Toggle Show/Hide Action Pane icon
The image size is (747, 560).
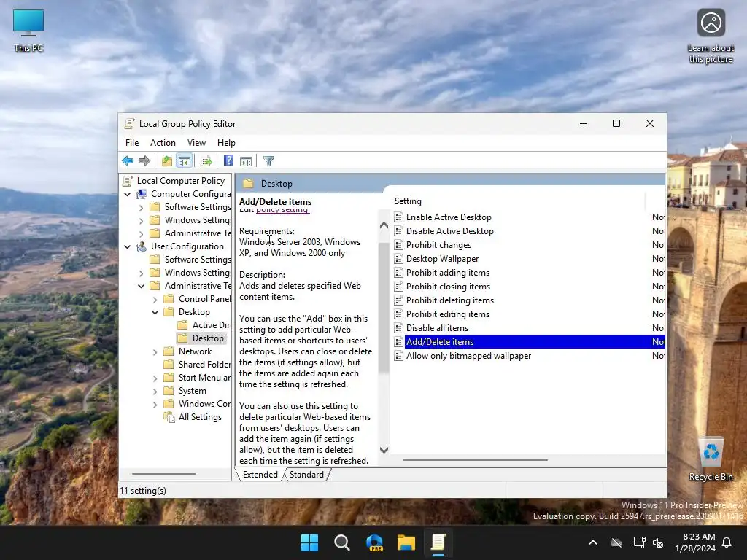[x=246, y=161]
